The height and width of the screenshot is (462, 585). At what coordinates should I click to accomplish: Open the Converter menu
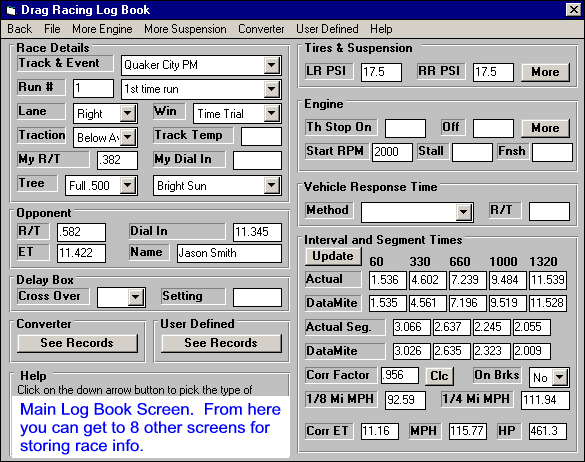coord(261,29)
